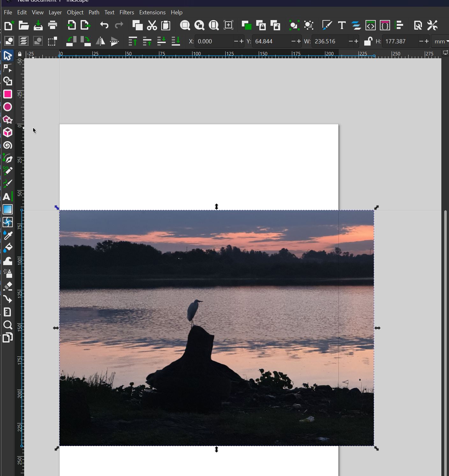Pick the 3D Box tool
The height and width of the screenshot is (476, 449).
tap(8, 133)
